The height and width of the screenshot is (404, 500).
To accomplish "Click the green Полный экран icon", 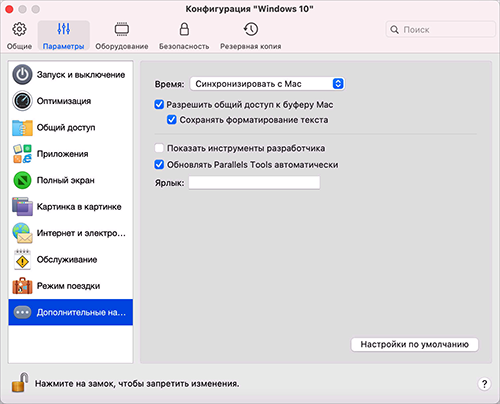I will pyautogui.click(x=22, y=180).
